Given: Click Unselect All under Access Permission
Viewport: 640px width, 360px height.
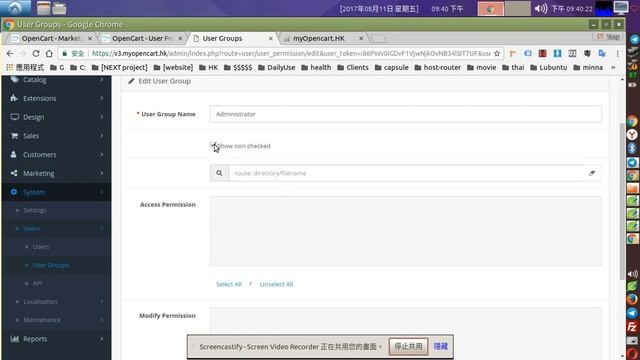Looking at the screenshot, I should coord(276,284).
